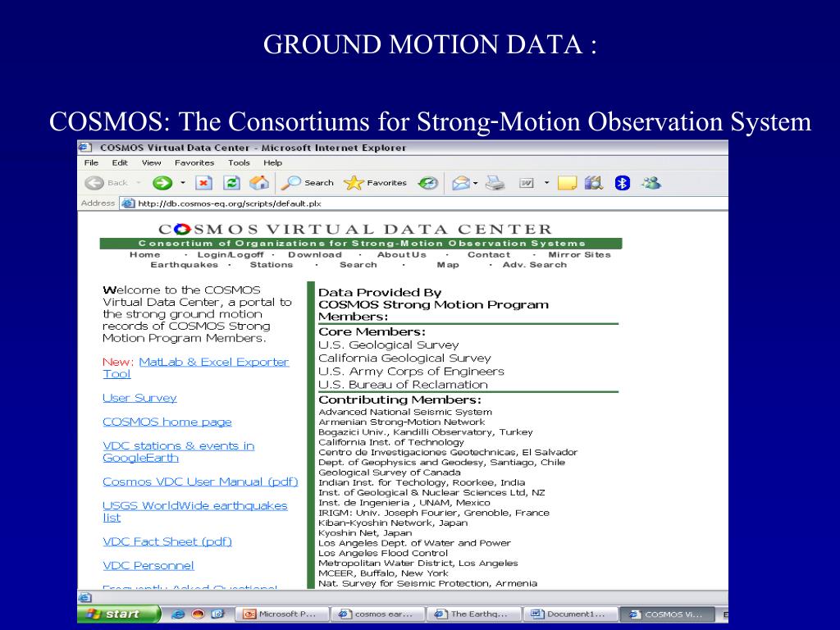Open the Favorites menu in menu bar

194,163
